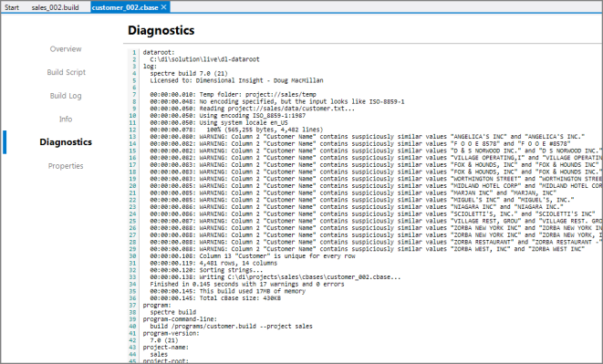This screenshot has height=364, width=603.
Task: Open the Build Log section
Action: click(x=66, y=96)
